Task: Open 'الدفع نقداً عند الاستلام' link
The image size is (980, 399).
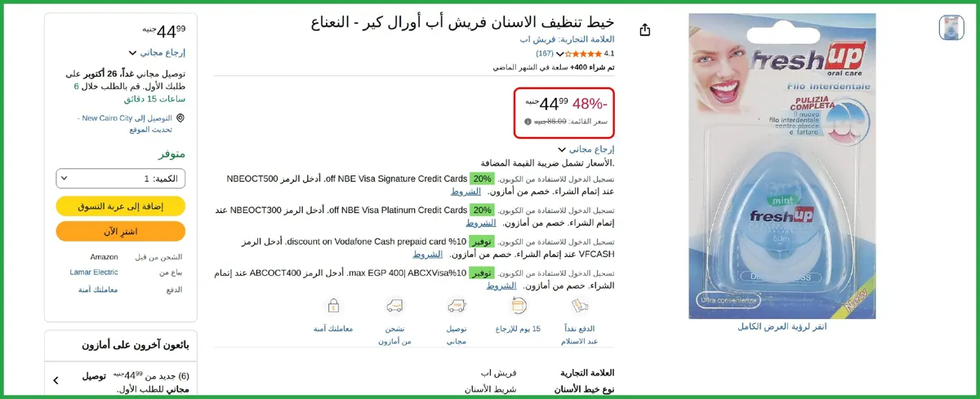Action: click(x=580, y=335)
